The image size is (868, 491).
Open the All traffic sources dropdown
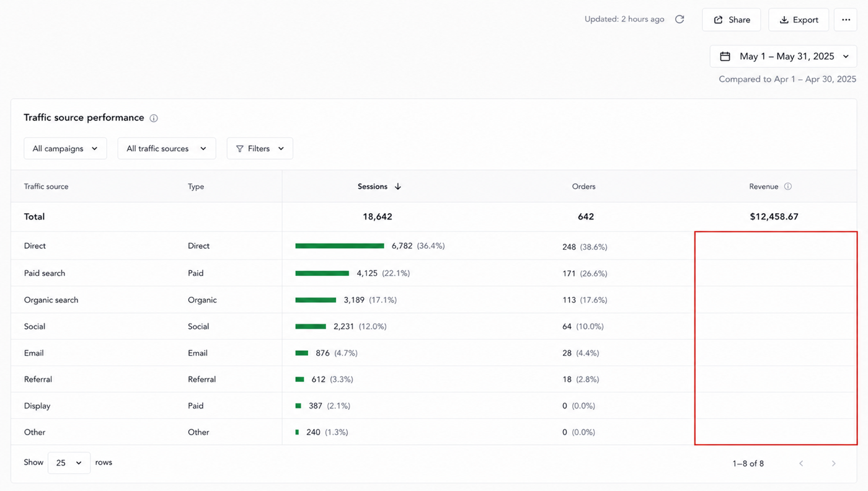coord(167,149)
